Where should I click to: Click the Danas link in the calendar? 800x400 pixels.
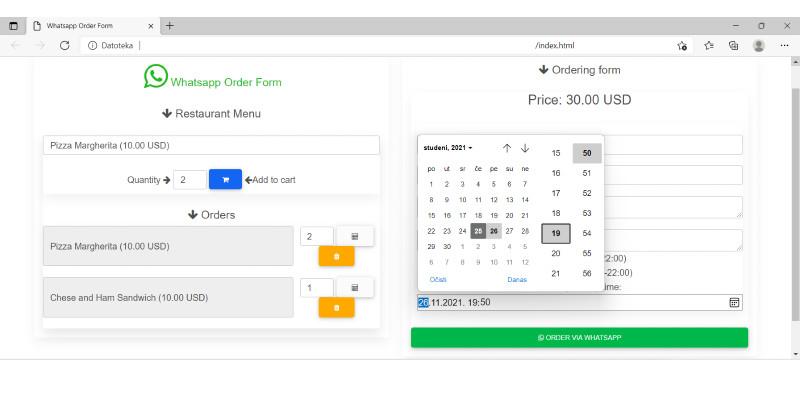517,279
